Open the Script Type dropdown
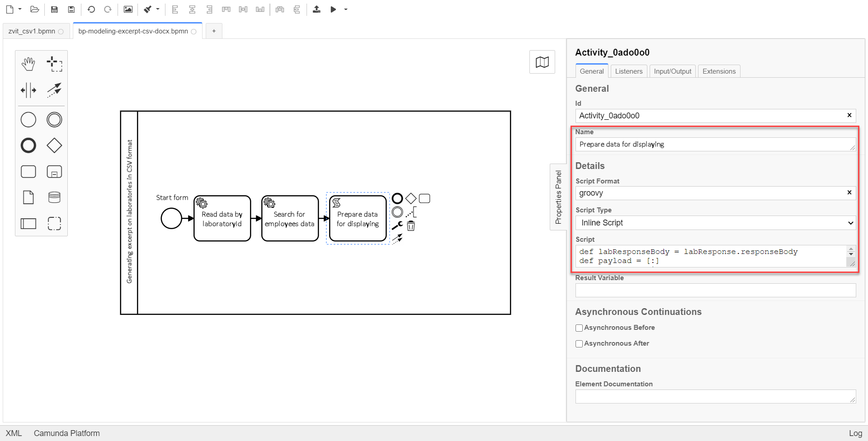Screen dimensions: 868x441 tap(715, 223)
